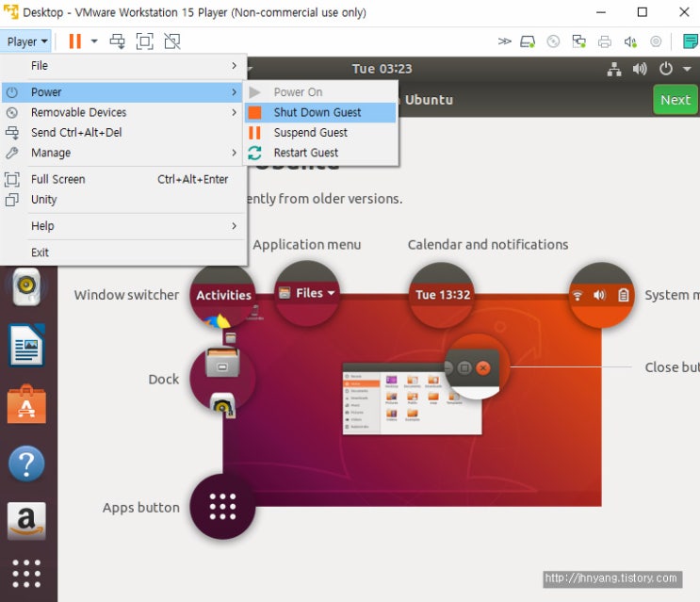Click the hard disk device icon
Screen dimensions: 700x602
[528, 42]
